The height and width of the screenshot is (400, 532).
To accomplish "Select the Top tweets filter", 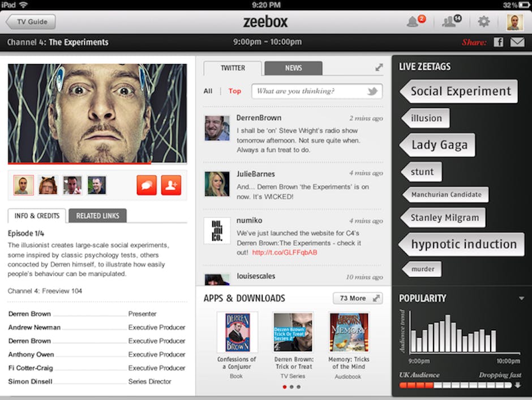I will [235, 91].
